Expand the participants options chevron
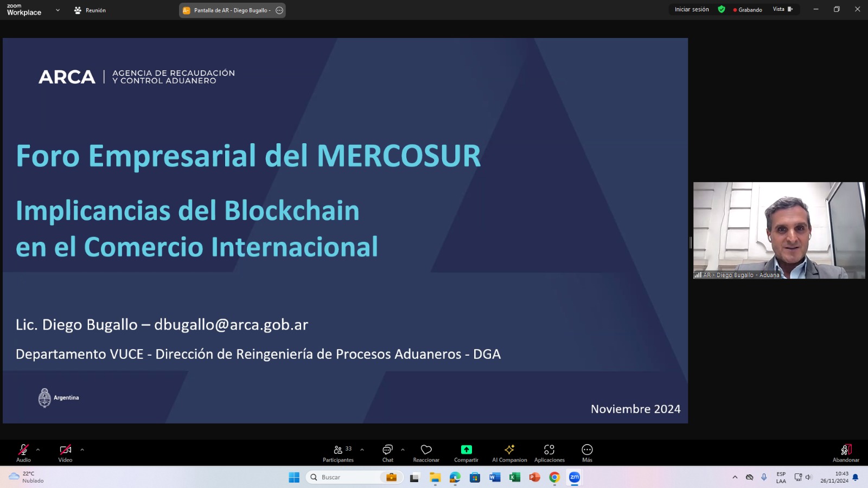This screenshot has height=488, width=868. pos(362,450)
